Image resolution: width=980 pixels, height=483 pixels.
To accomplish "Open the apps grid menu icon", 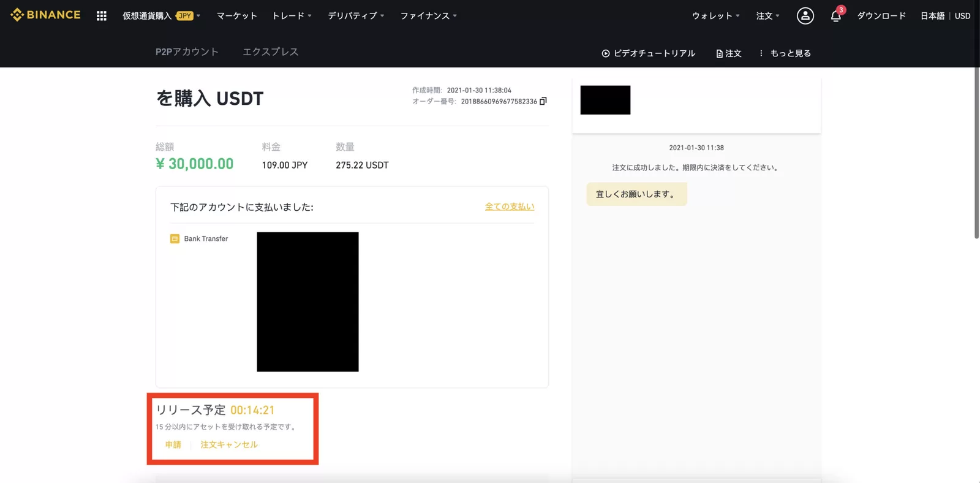I will (x=102, y=16).
